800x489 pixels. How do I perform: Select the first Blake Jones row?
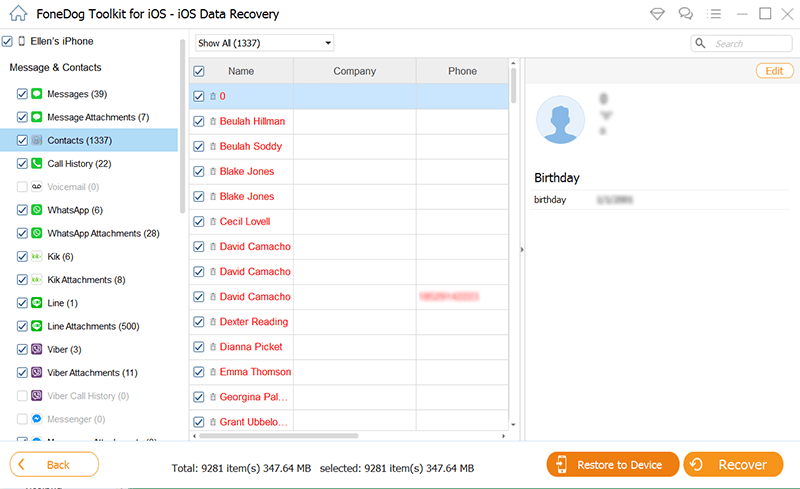pyautogui.click(x=349, y=172)
